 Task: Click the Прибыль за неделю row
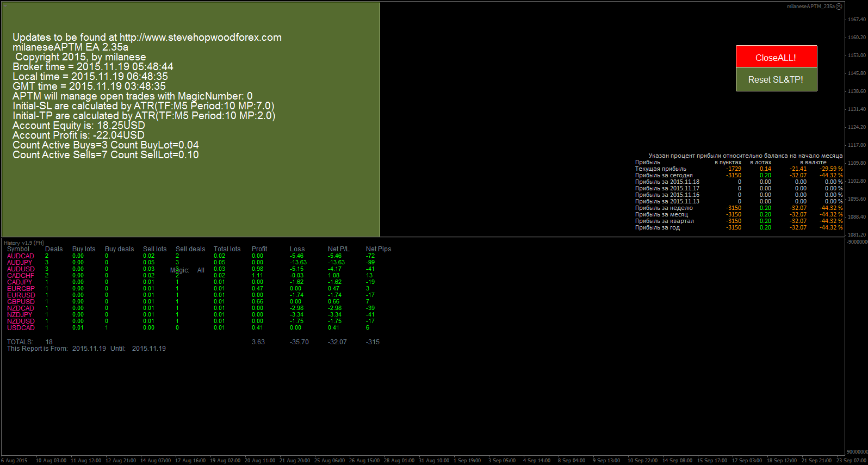tap(739, 208)
